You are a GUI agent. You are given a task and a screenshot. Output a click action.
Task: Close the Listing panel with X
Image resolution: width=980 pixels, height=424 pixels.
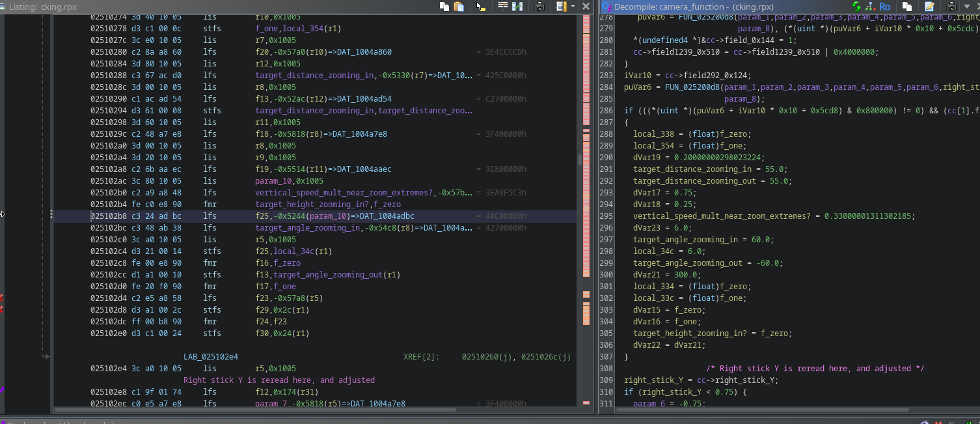point(586,7)
